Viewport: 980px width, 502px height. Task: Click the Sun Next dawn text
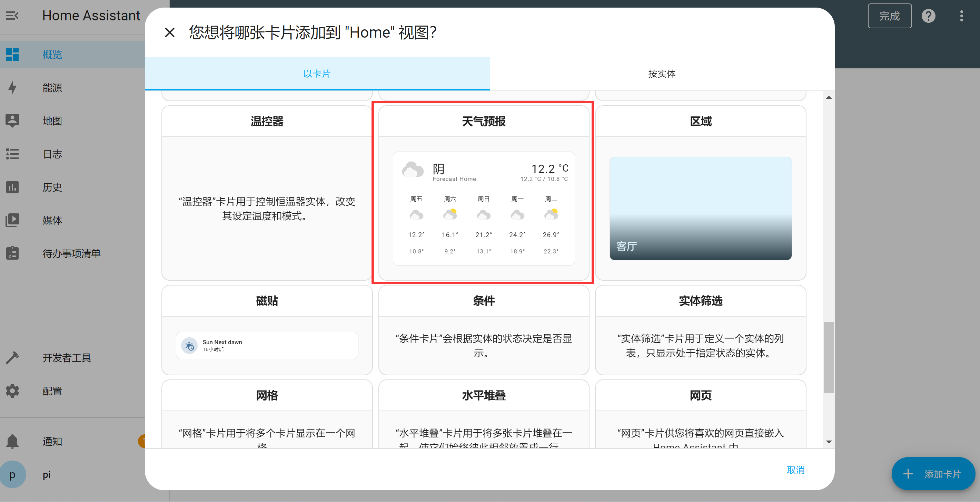click(222, 342)
